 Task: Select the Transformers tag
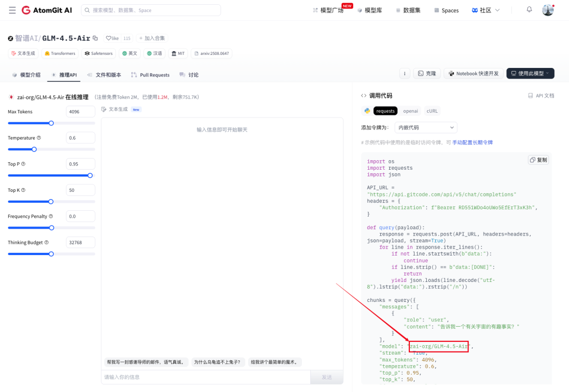click(x=60, y=53)
